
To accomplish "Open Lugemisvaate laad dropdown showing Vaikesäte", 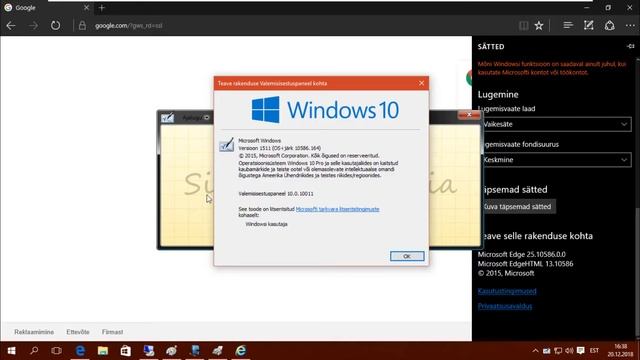I will 556,124.
